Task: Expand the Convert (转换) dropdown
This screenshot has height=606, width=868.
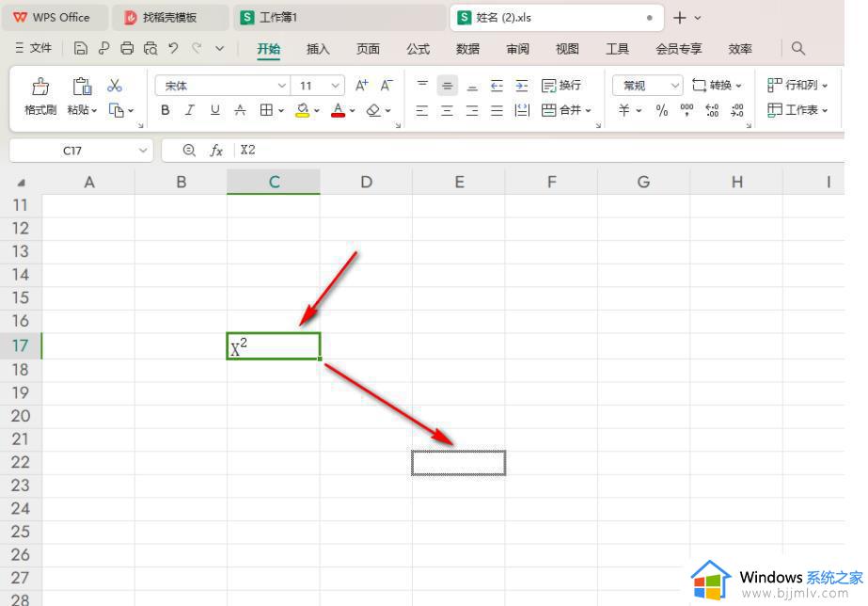Action: (x=738, y=86)
